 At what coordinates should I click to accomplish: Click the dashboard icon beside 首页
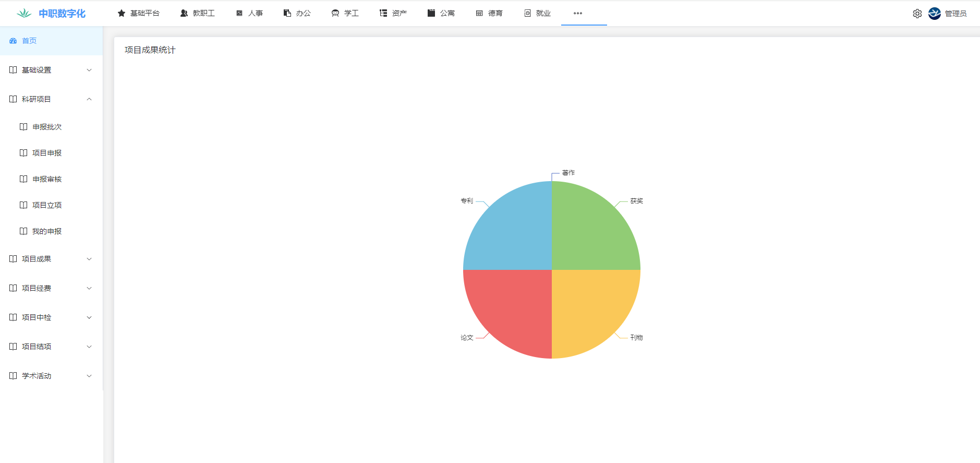tap(13, 41)
